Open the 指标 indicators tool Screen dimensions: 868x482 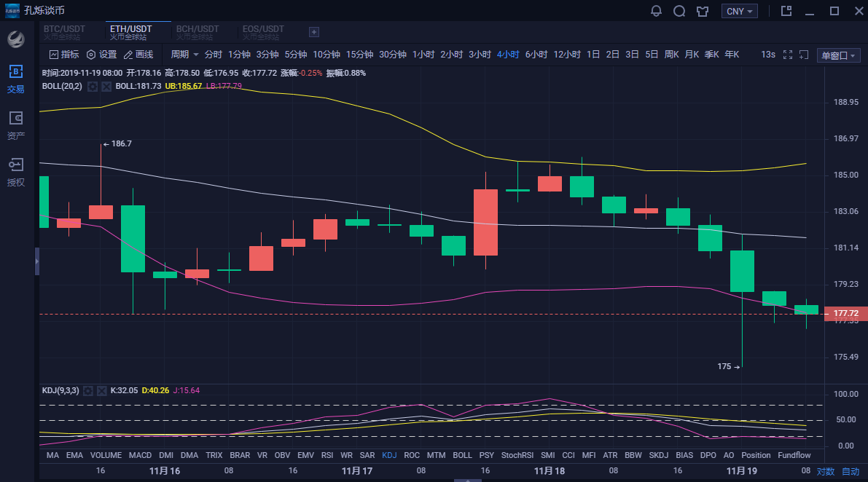click(64, 54)
